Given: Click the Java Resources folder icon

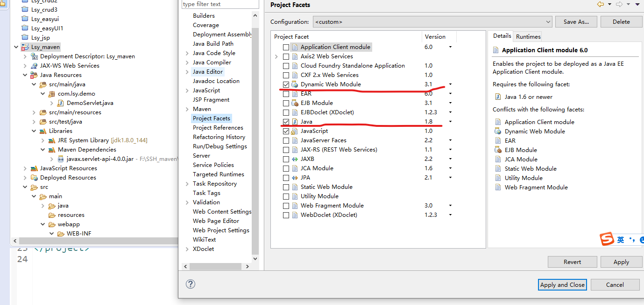Looking at the screenshot, I should [x=34, y=75].
